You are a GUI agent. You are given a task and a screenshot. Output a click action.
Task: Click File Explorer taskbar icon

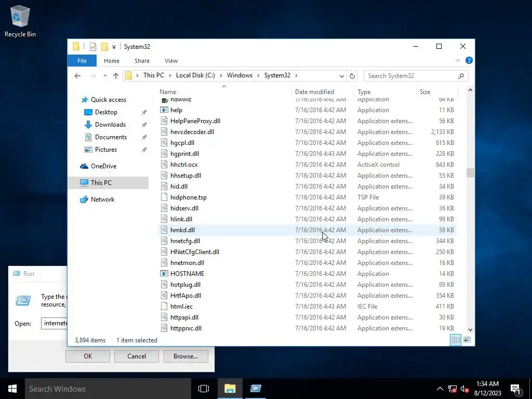click(x=230, y=389)
